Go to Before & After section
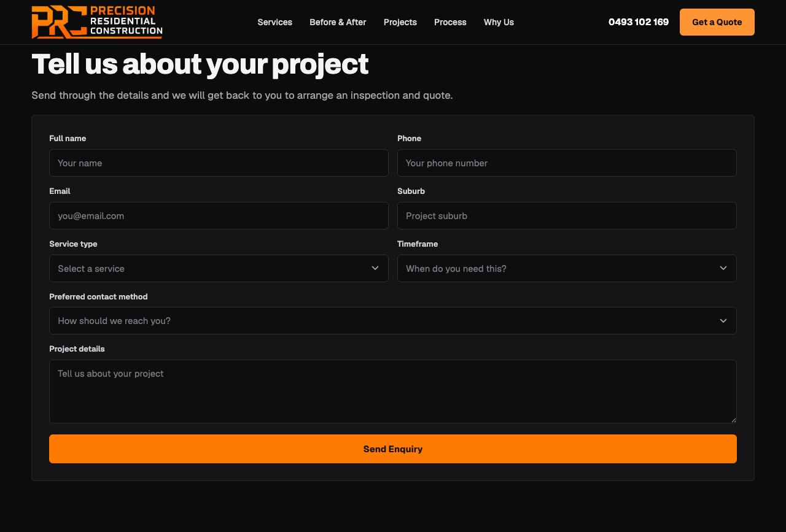Screen dimensions: 786x532 (x=338, y=22)
